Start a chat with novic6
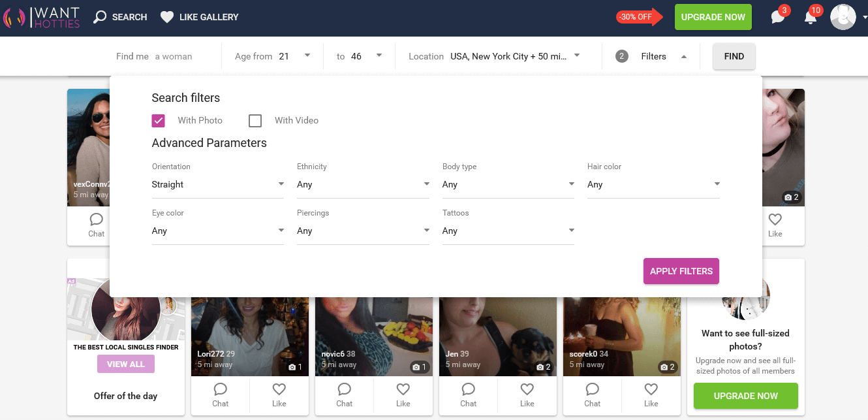This screenshot has height=420, width=868. tap(345, 395)
